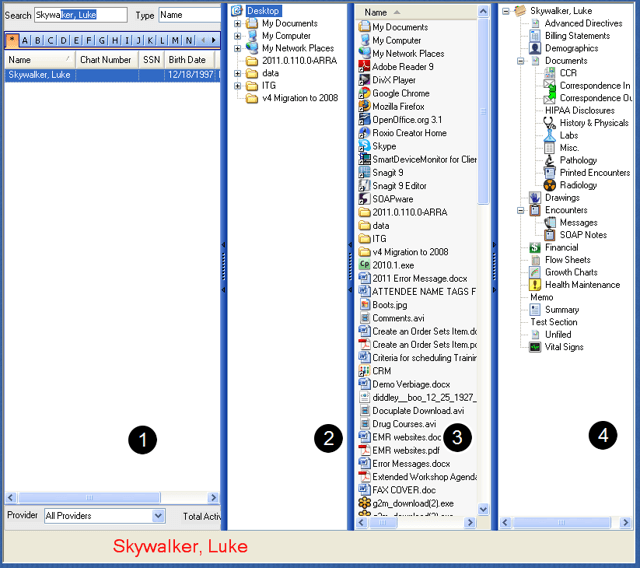Open the Radiology folder icon
The image size is (640, 568).
pos(550,185)
